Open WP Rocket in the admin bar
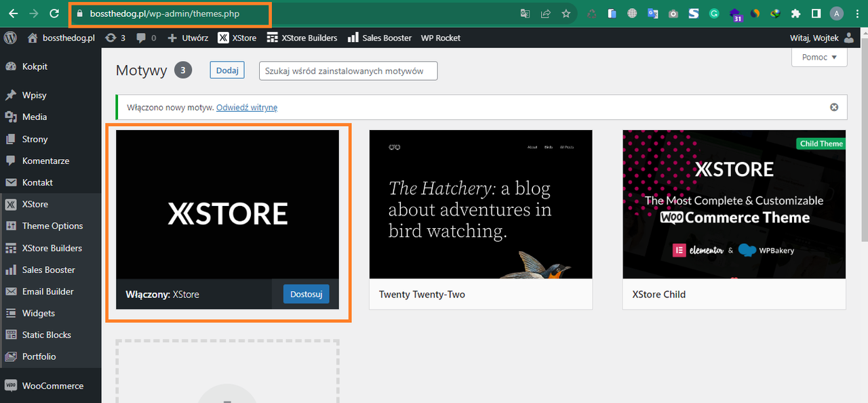Viewport: 868px width, 403px height. pos(441,38)
